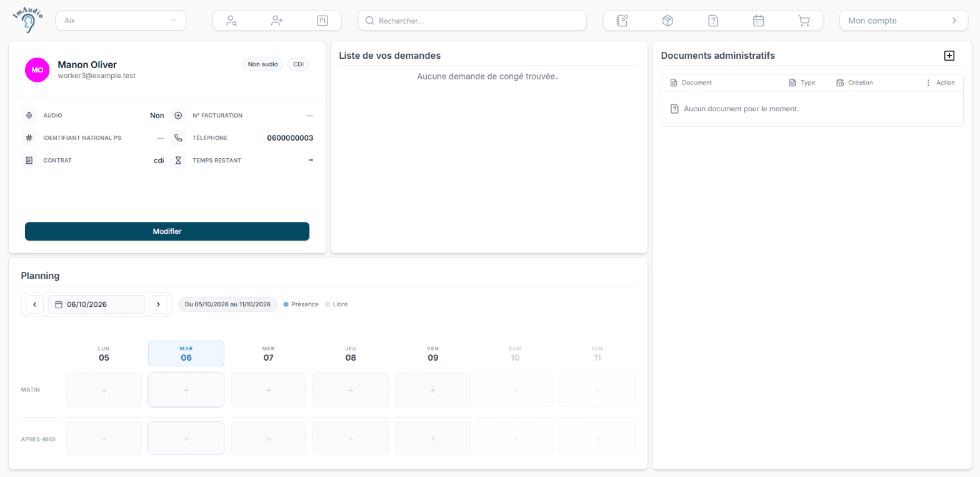This screenshot has width=980, height=477.
Task: Click the Présence legend label
Action: (305, 304)
